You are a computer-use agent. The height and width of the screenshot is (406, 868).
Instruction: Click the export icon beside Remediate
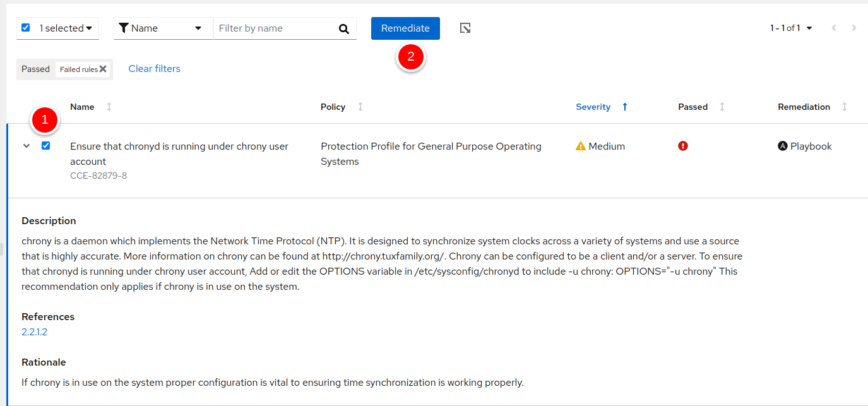point(465,28)
